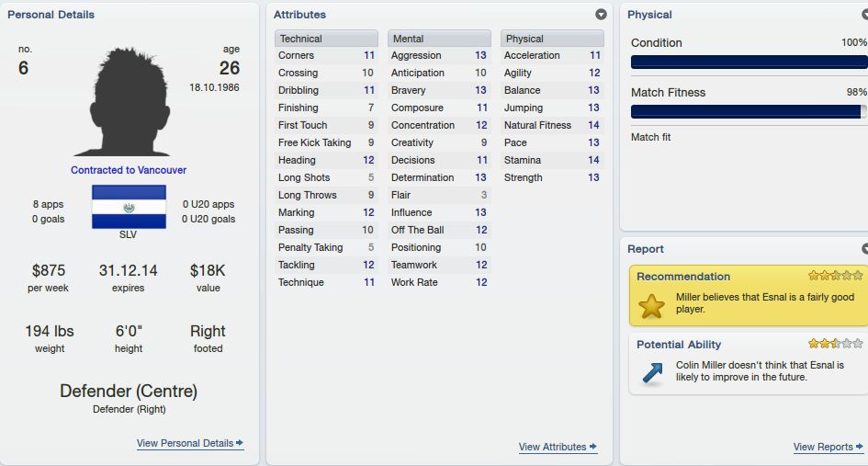Image resolution: width=868 pixels, height=466 pixels.
Task: Click the Match Fitness progress bar
Action: pos(749,111)
